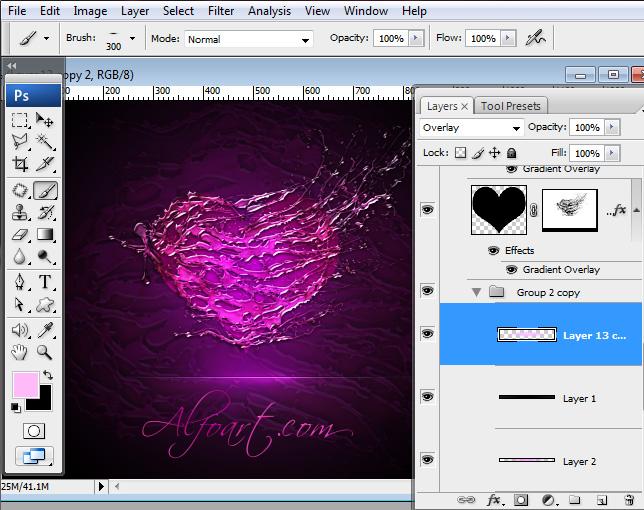644x510 pixels.
Task: Select the Dodge tool
Action: (x=44, y=257)
